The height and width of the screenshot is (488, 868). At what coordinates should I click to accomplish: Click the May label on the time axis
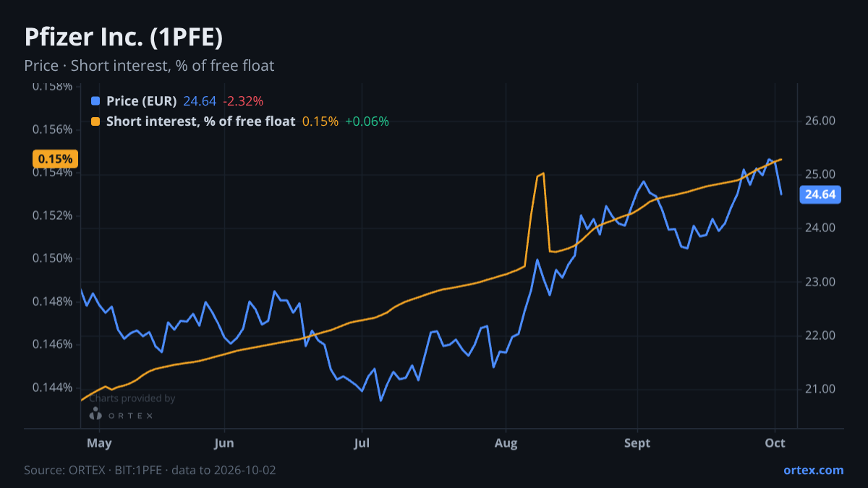pyautogui.click(x=99, y=443)
